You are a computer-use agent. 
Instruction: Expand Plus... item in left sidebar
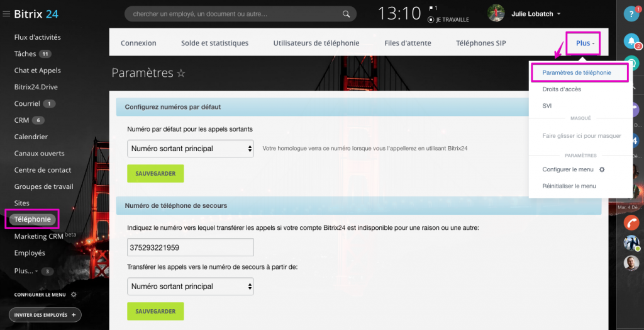coord(26,271)
